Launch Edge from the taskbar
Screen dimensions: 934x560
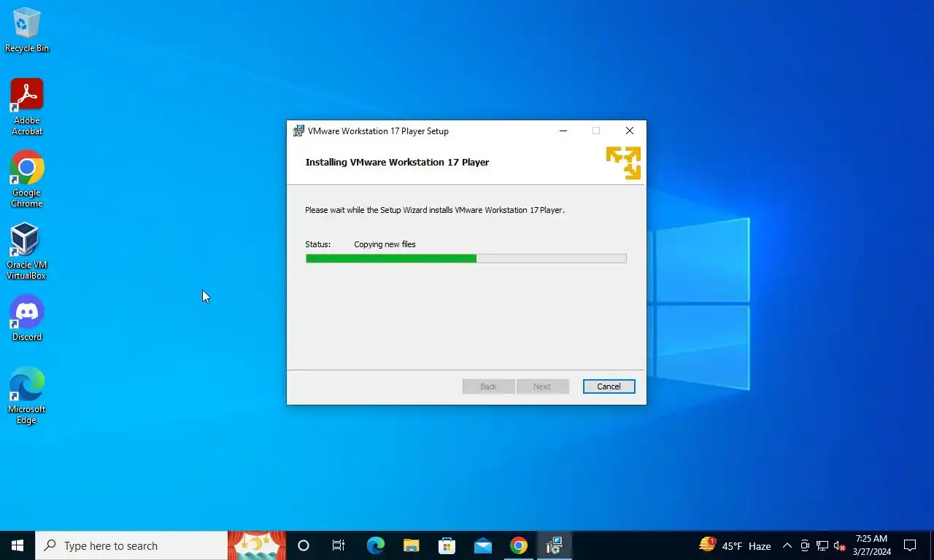click(x=375, y=545)
